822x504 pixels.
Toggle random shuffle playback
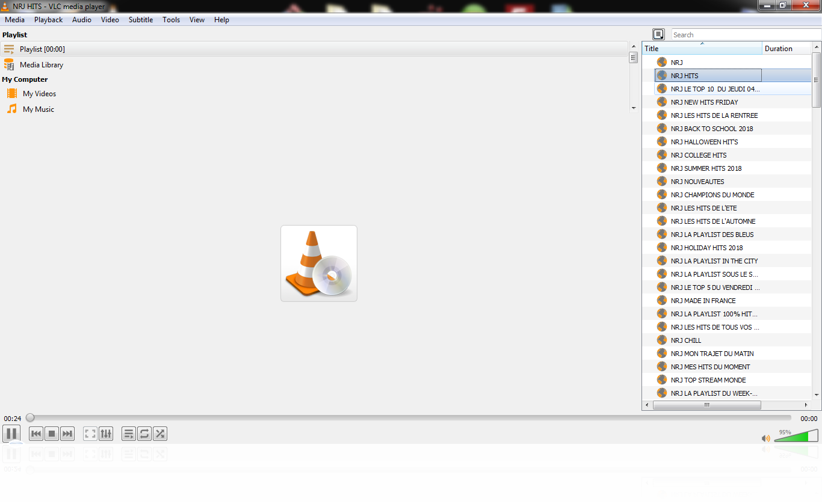coord(160,434)
